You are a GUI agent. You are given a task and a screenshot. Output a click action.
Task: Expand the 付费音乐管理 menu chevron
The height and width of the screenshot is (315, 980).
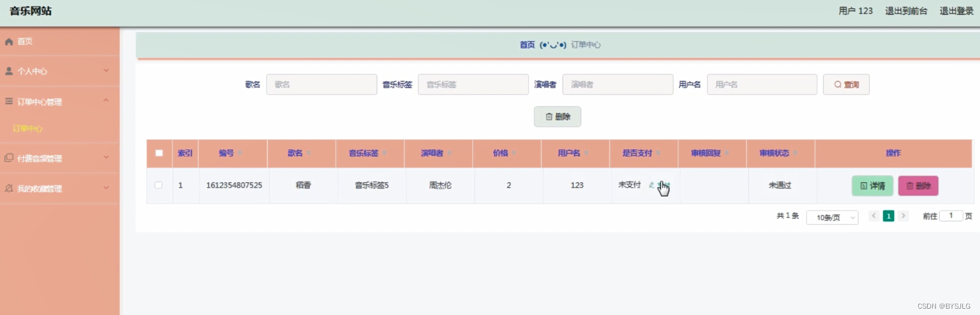pyautogui.click(x=106, y=157)
